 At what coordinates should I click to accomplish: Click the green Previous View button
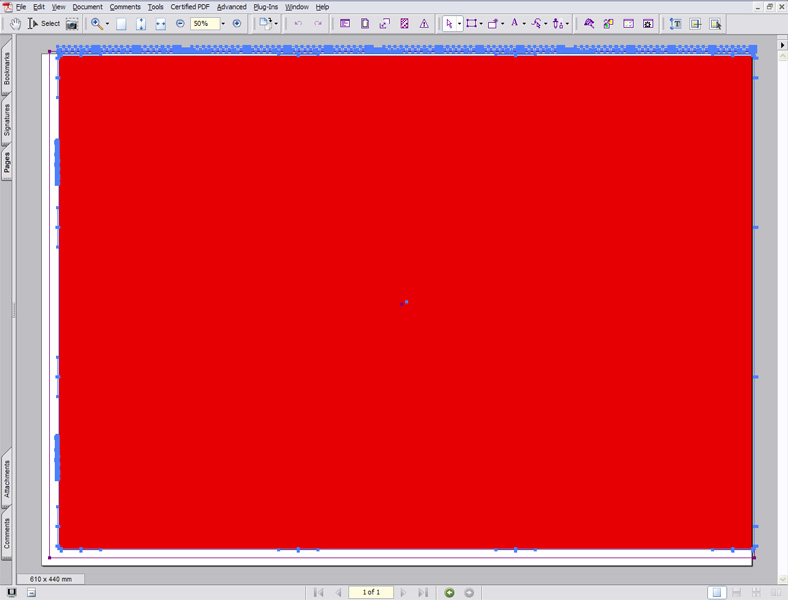point(449,593)
